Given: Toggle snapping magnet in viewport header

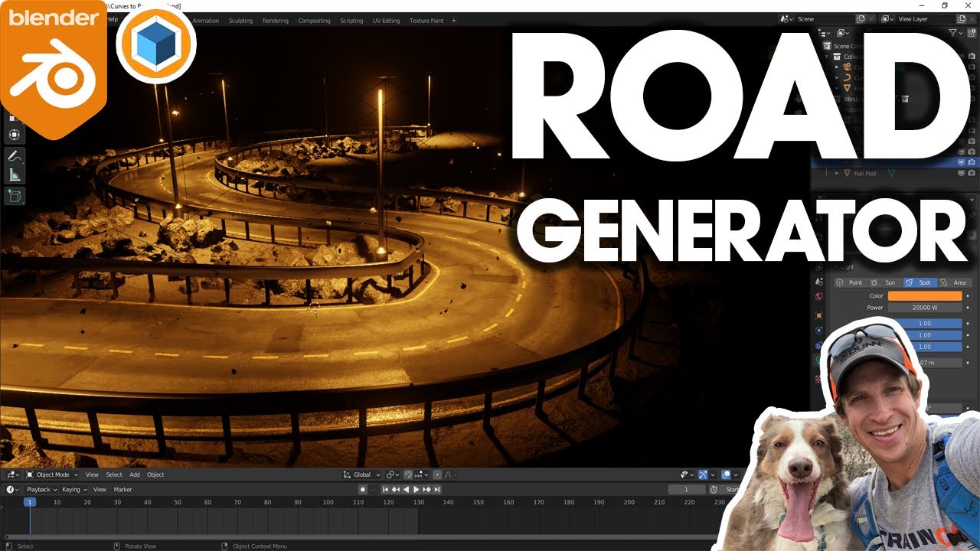Looking at the screenshot, I should click(x=410, y=474).
